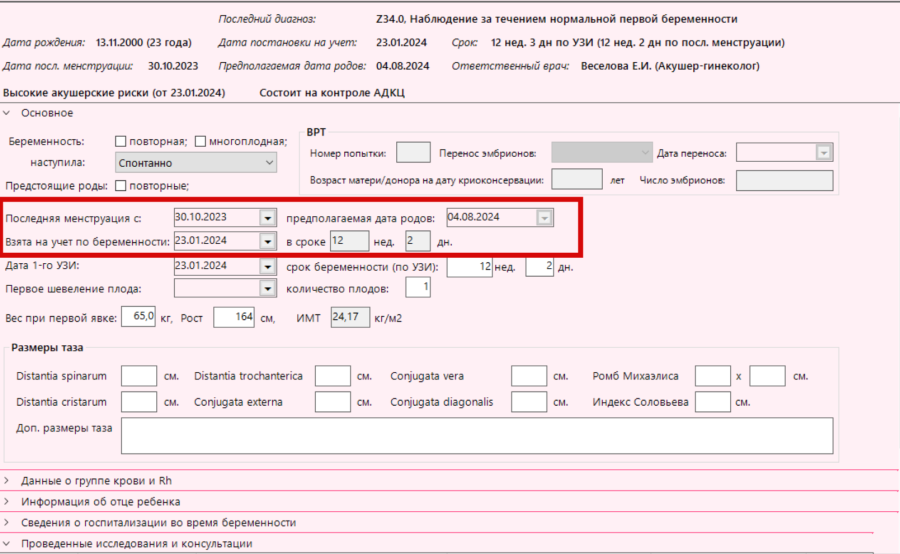The width and height of the screenshot is (900, 554).
Task: Click the ultrasound gestation days field
Action: click(x=540, y=266)
